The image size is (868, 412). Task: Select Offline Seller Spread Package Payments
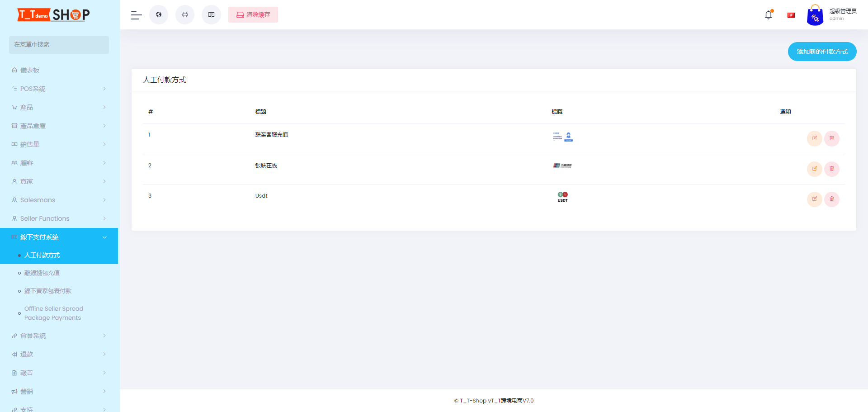coord(53,313)
